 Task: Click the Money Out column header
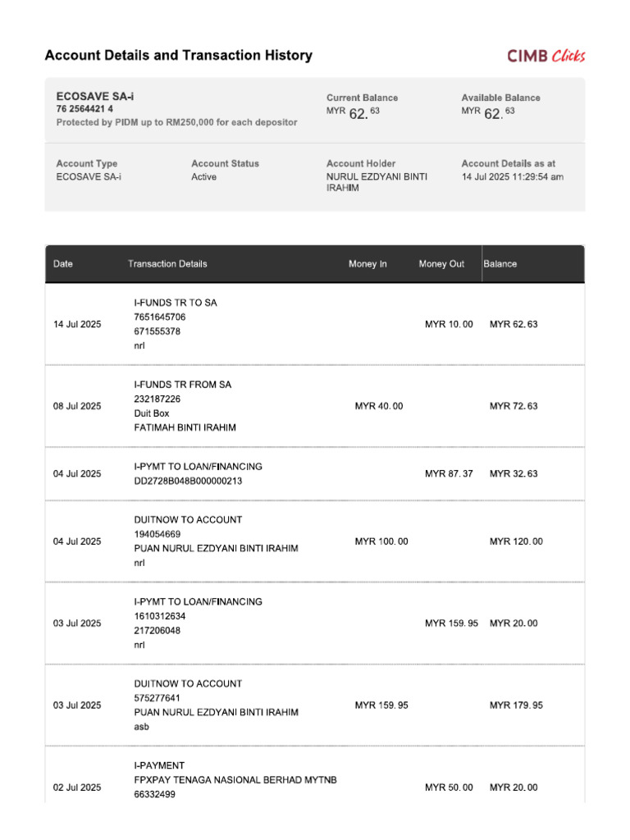point(441,263)
